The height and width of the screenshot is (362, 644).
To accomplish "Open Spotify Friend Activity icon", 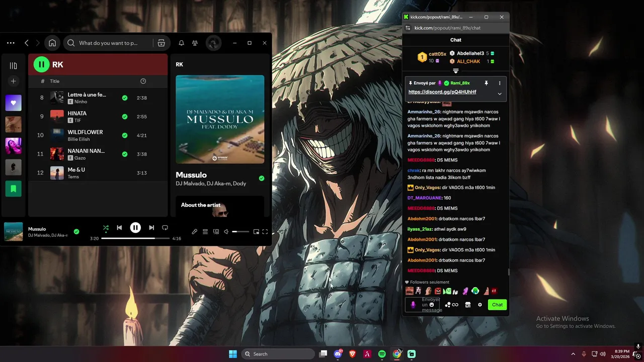I will [195, 43].
